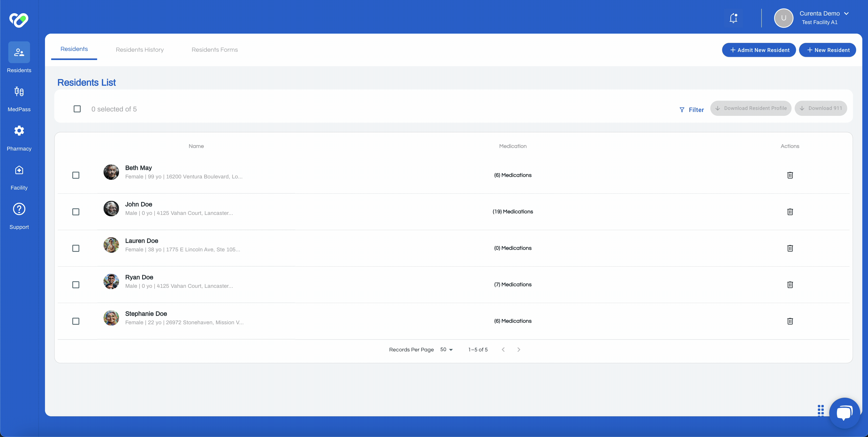This screenshot has height=437, width=868.
Task: Open Lauren Doe's profile photo
Action: point(111,245)
